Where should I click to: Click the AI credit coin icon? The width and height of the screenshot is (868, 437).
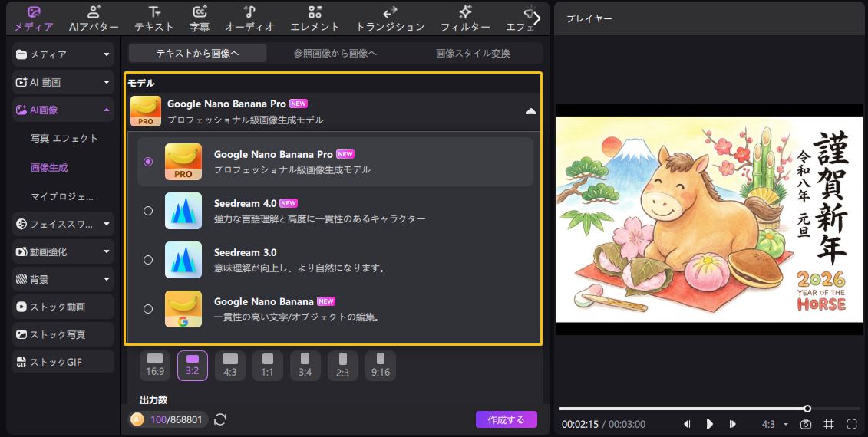pos(137,420)
